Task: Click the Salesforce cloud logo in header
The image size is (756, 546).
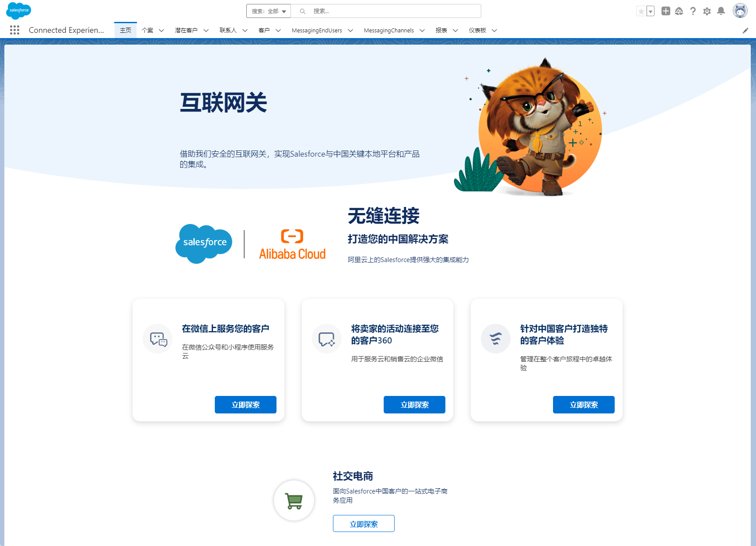Action: point(19,10)
